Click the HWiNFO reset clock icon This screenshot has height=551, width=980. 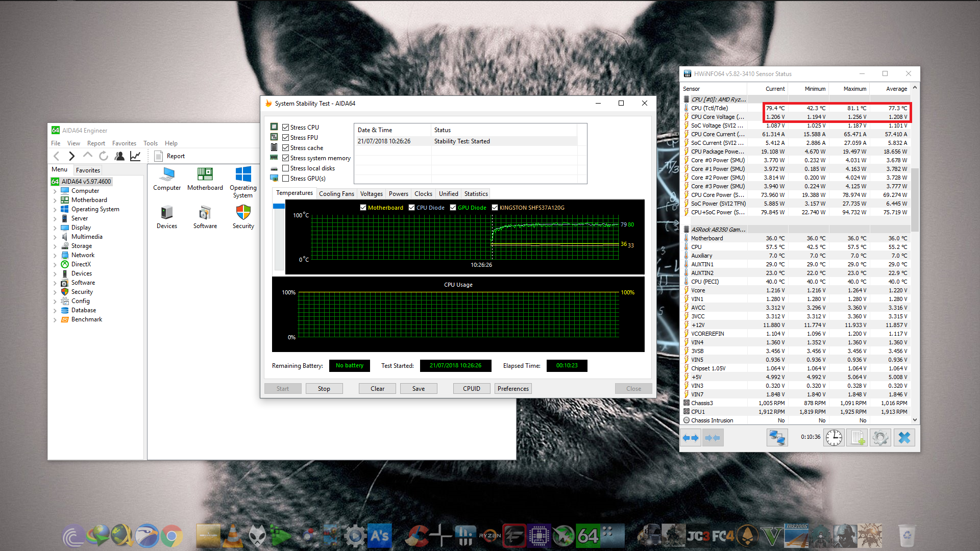tap(834, 438)
